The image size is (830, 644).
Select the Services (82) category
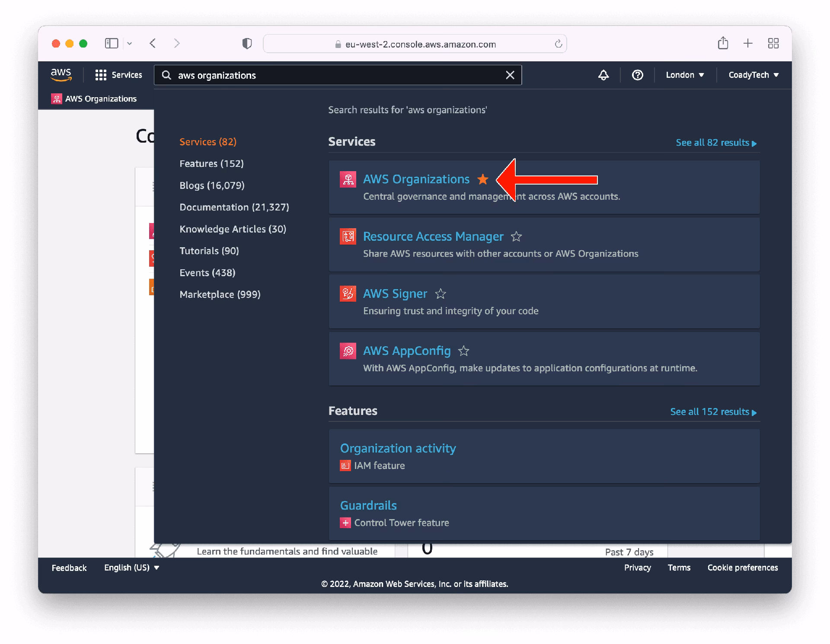pos(208,142)
